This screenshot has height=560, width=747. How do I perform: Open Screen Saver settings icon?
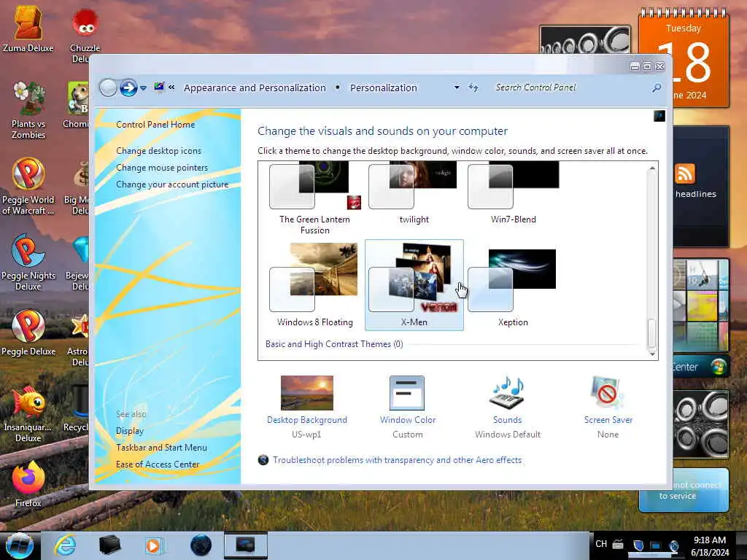pos(608,393)
